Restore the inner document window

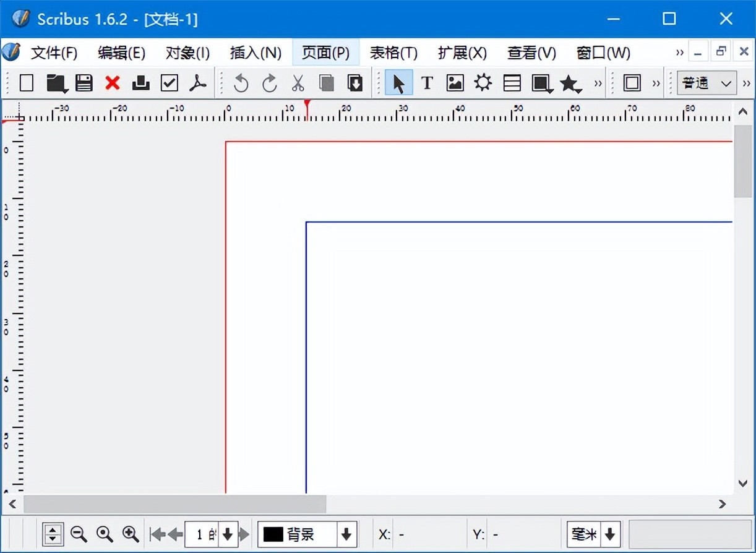[721, 52]
